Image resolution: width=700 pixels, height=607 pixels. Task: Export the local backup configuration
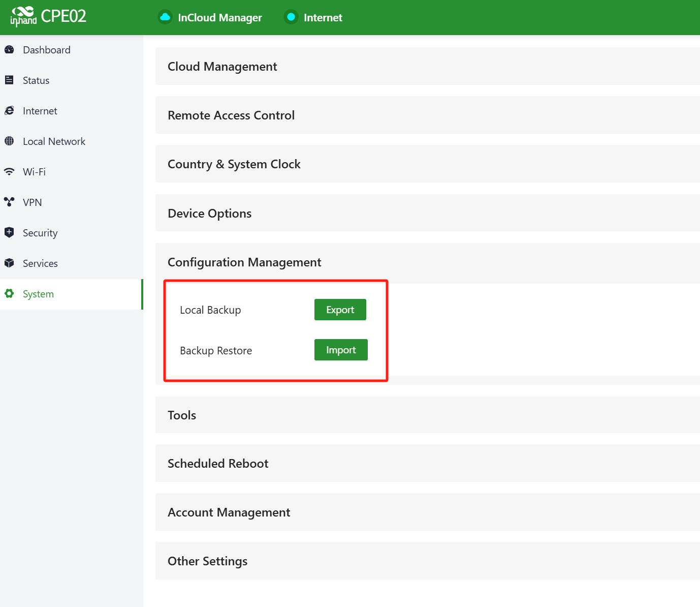[x=340, y=310]
